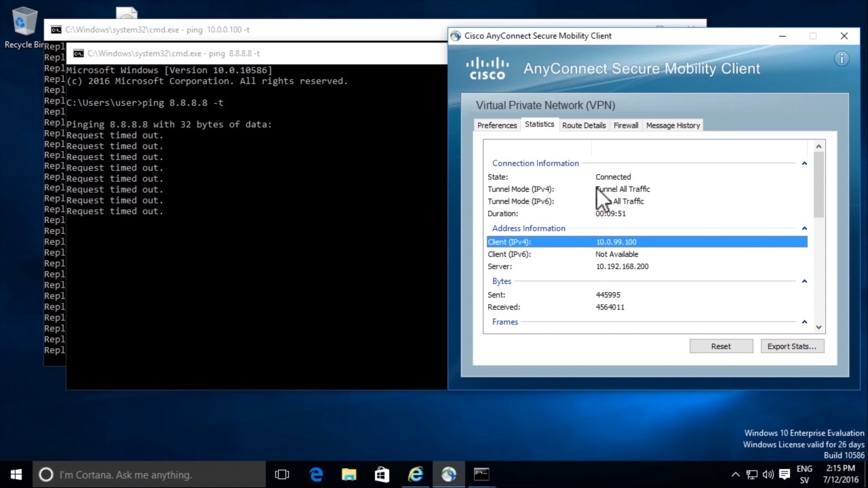The width and height of the screenshot is (868, 488).
Task: Open File Explorer from the taskbar
Action: point(349,474)
